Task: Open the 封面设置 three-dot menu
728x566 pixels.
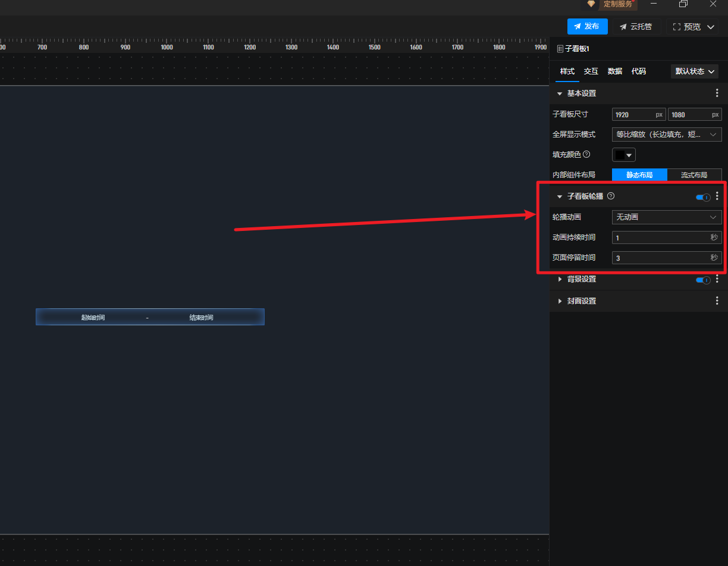Action: [x=717, y=301]
